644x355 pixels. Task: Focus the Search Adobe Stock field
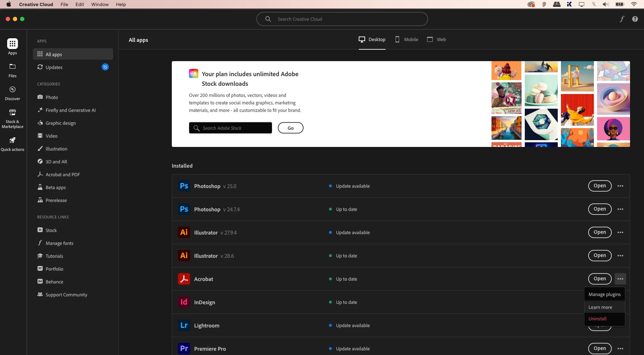tap(231, 128)
